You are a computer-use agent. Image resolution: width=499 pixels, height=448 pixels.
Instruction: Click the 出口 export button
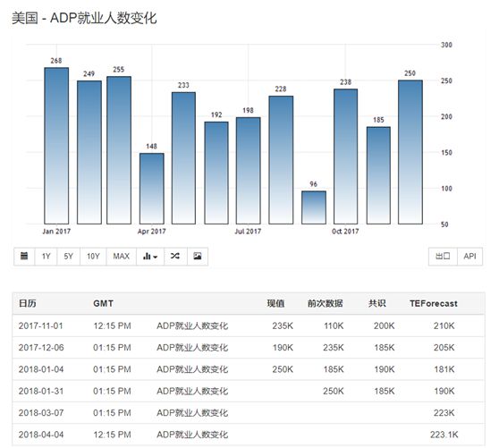(x=443, y=256)
